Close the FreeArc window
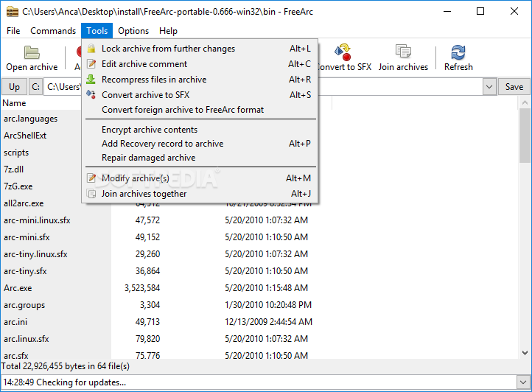Viewport: 532px width, 392px height. coord(514,11)
